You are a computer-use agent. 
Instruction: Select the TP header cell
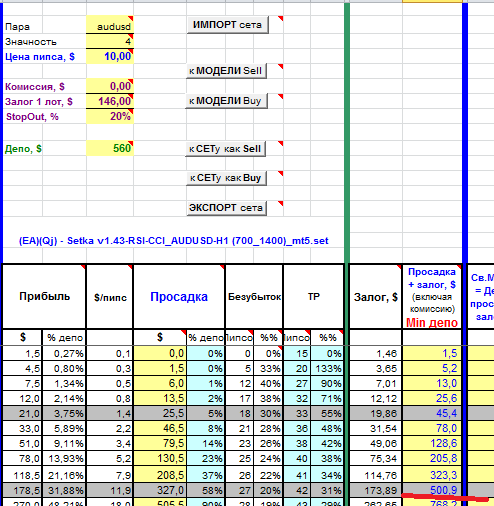coord(314,296)
